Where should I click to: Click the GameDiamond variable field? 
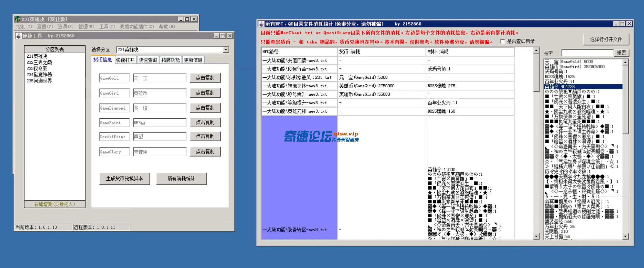coord(114,108)
